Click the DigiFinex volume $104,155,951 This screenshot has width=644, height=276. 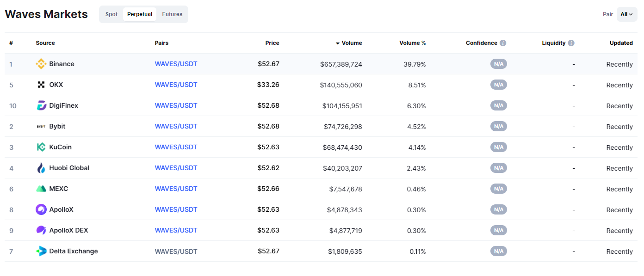[342, 106]
